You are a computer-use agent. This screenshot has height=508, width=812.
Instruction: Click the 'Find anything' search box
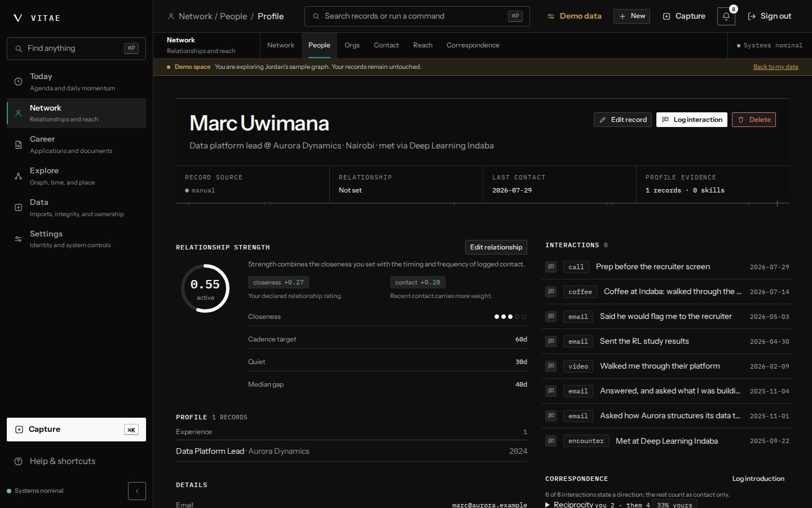click(x=76, y=49)
